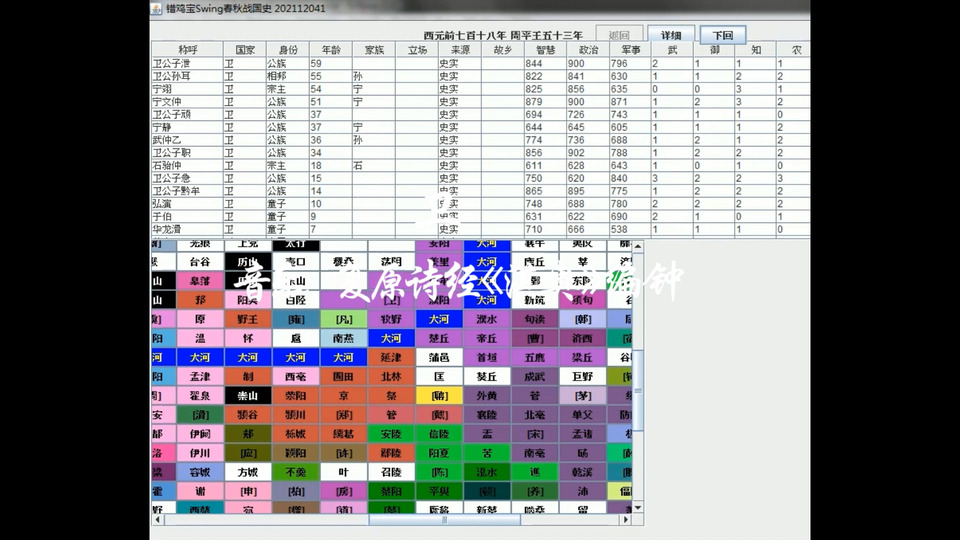Screen dimensions: 960x540
Task: Click the Java app icon in title bar
Action: click(x=156, y=8)
